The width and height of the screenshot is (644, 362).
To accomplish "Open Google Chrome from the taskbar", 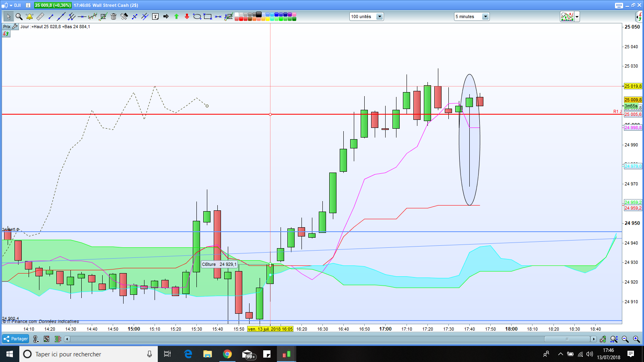I will pos(227,354).
